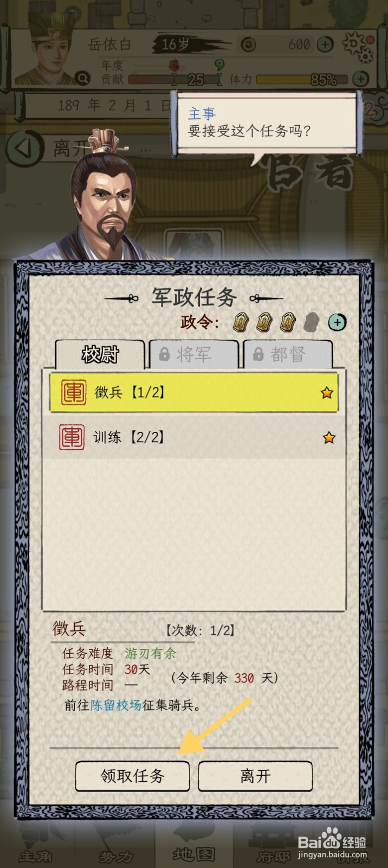
Task: Select the 徵兵【1/2】 task row
Action: [194, 392]
